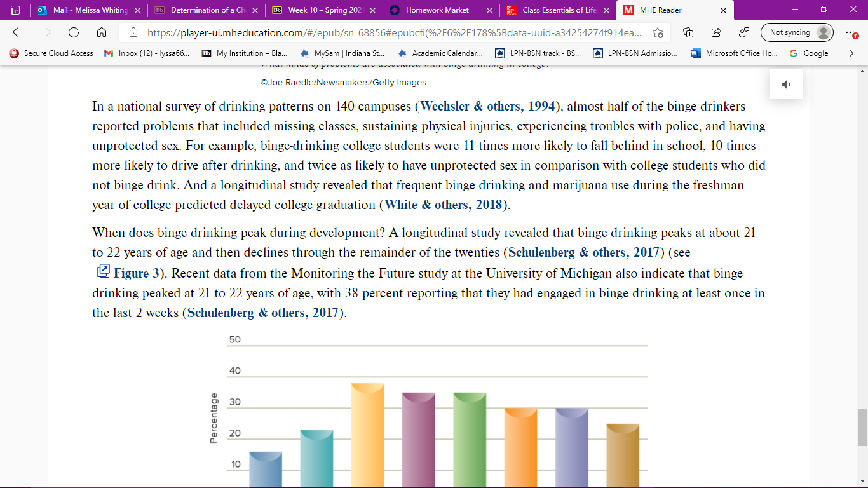Open LPN-BSN track bookmark
The width and height of the screenshot is (868, 488).
538,53
